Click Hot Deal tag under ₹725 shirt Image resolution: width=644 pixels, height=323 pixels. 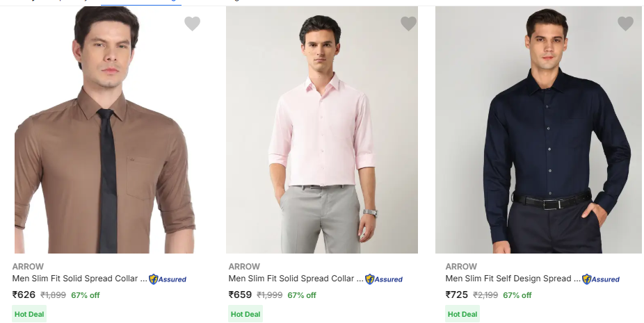tap(462, 314)
